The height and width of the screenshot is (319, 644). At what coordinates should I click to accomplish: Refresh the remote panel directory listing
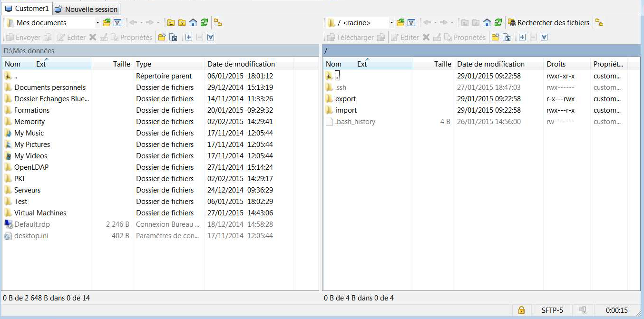[498, 23]
